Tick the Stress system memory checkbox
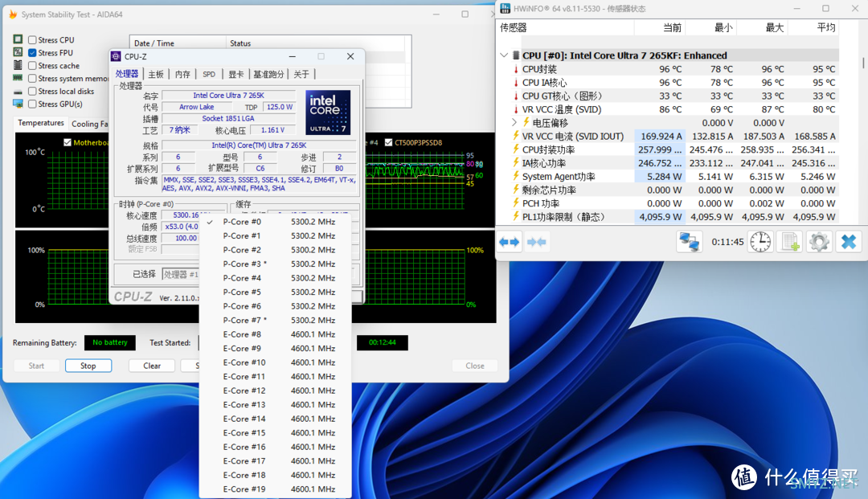The width and height of the screenshot is (868, 499). 33,79
